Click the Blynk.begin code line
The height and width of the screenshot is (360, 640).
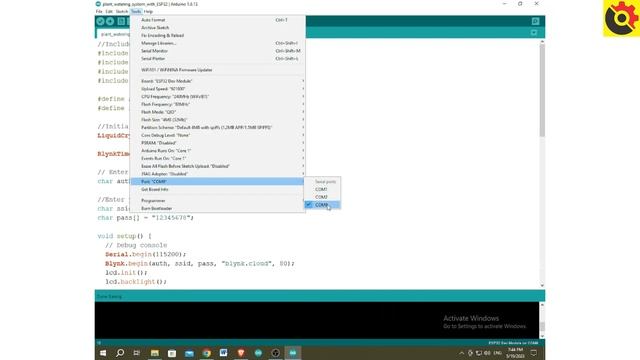pyautogui.click(x=200, y=264)
